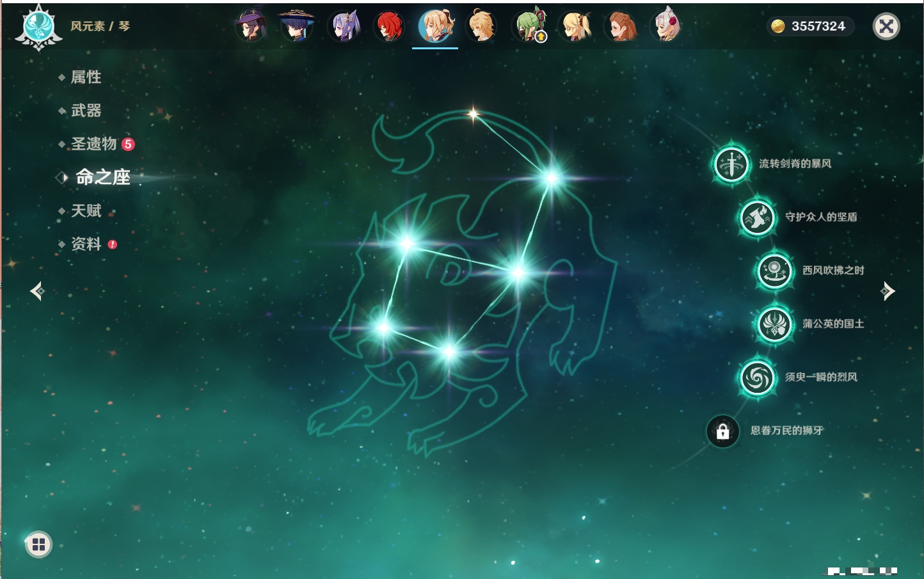Open the 西风吹拂之时 constellation icon
This screenshot has width=924, height=579.
(775, 271)
